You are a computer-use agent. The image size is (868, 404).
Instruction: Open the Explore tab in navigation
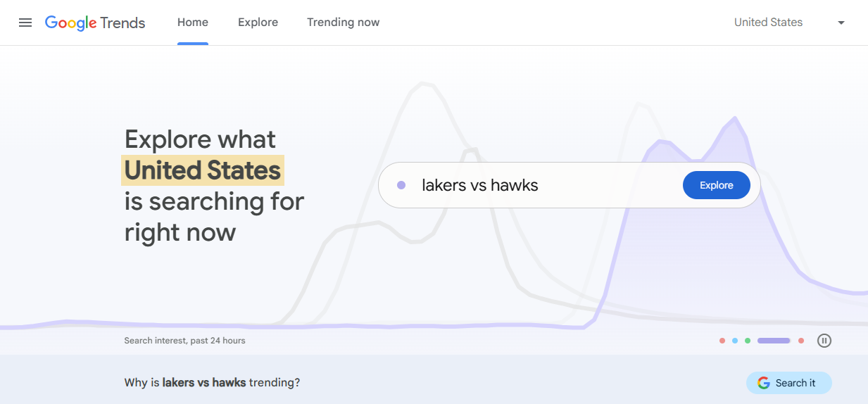click(258, 23)
